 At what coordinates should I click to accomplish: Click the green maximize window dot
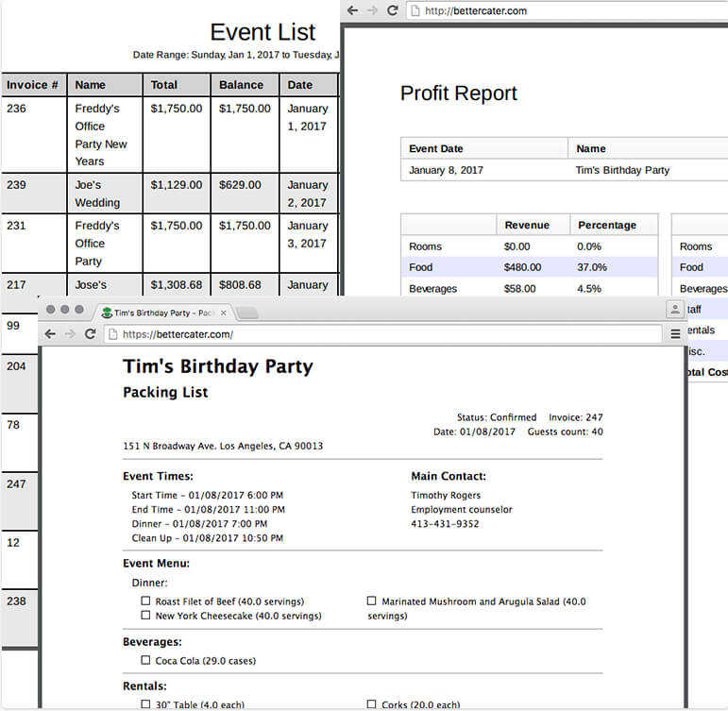click(79, 310)
